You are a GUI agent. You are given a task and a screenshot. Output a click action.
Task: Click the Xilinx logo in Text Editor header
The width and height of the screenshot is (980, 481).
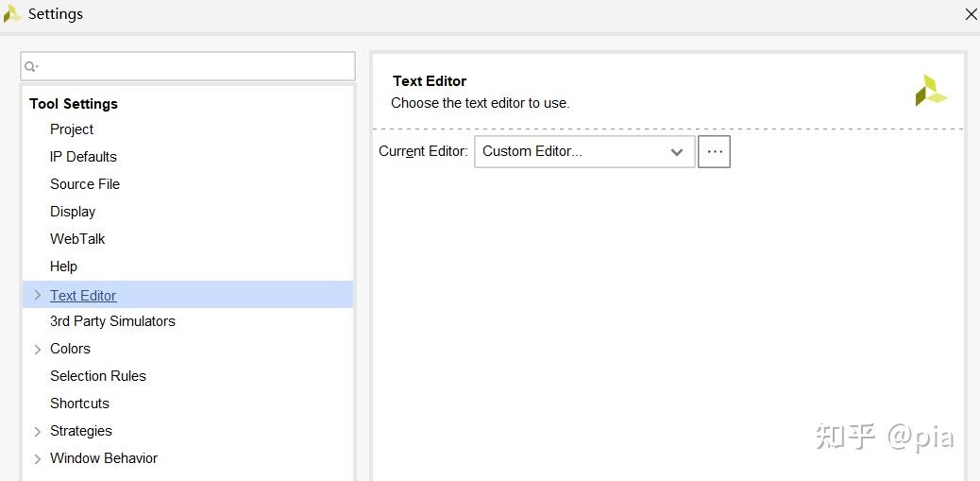pyautogui.click(x=930, y=91)
